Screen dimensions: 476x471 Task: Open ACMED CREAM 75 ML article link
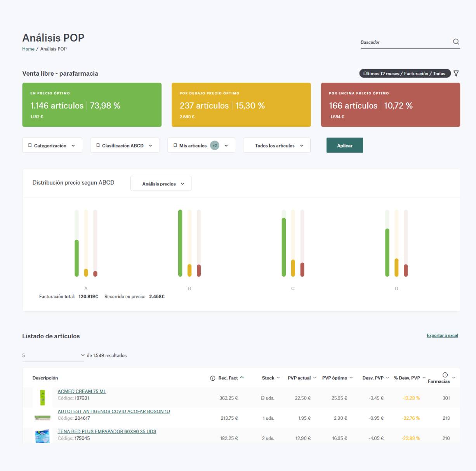pyautogui.click(x=82, y=391)
